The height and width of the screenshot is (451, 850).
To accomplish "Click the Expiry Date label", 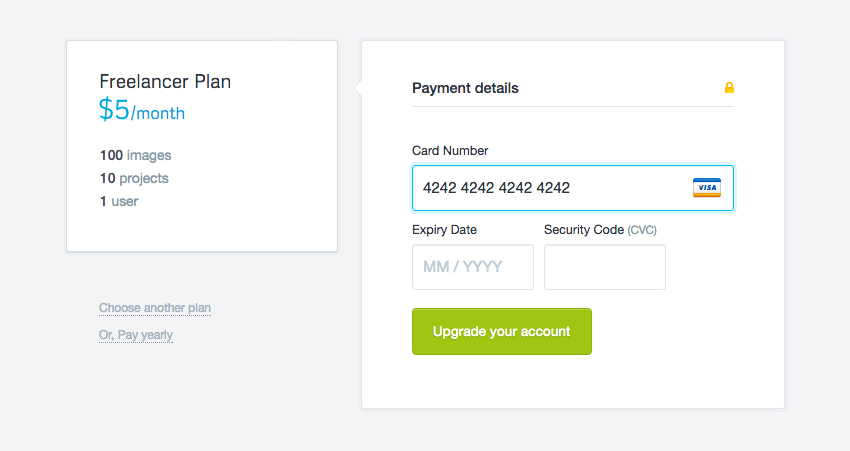I will 444,230.
